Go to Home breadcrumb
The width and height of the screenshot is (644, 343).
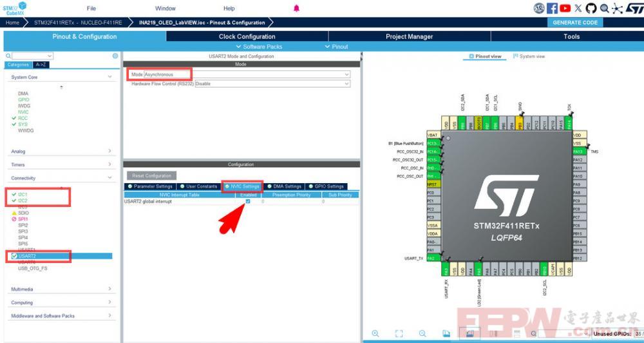pos(12,23)
